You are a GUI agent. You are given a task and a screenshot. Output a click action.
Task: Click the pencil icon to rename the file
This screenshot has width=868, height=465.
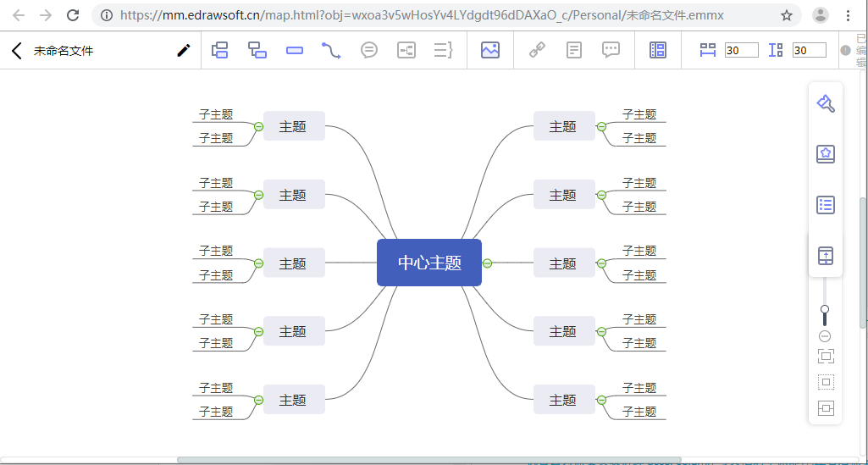[x=183, y=50]
